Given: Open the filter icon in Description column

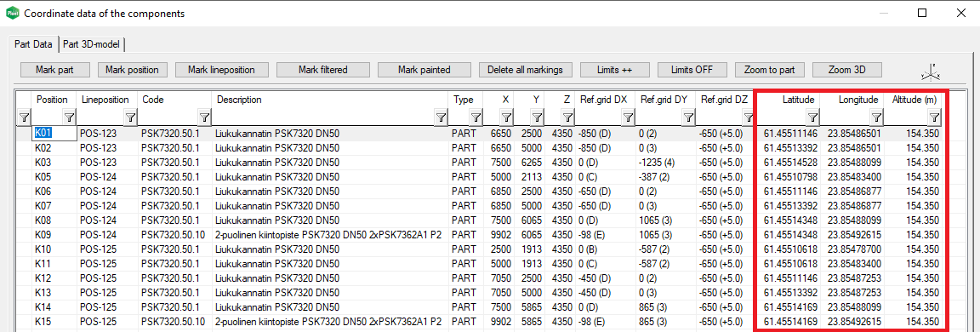Looking at the screenshot, I should coord(441,117).
